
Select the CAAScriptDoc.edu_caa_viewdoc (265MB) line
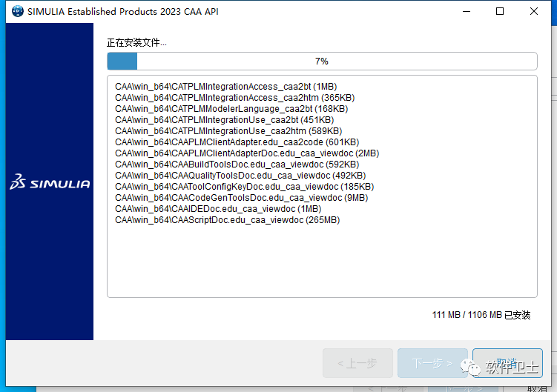[x=228, y=220]
